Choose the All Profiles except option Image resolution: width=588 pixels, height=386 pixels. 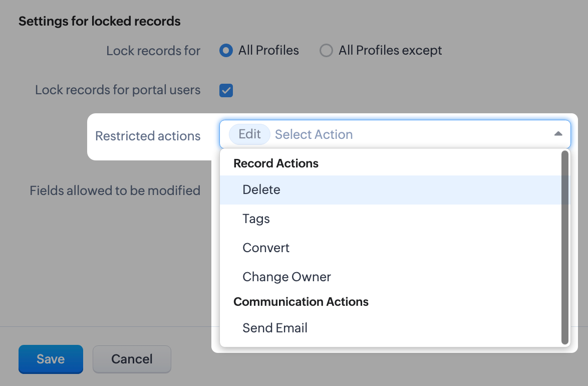[x=326, y=51]
